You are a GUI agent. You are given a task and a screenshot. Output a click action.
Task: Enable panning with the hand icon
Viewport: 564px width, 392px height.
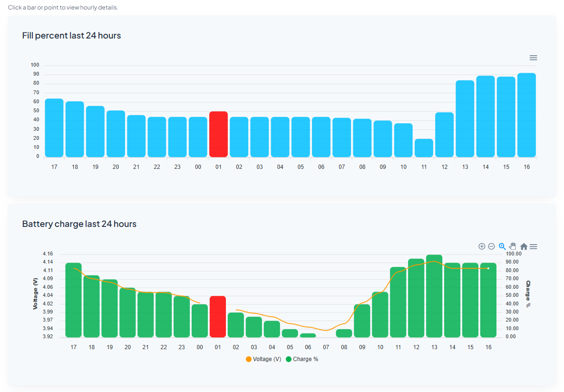click(513, 246)
